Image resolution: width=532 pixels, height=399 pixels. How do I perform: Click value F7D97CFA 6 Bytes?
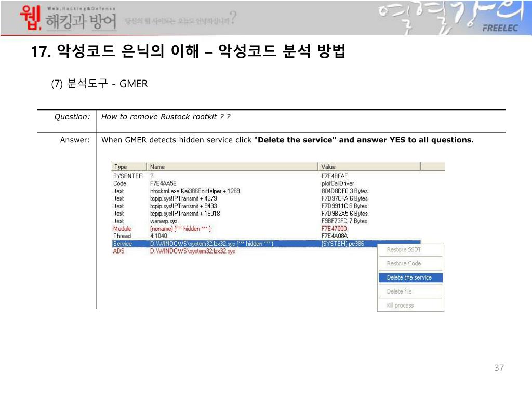[x=344, y=198]
